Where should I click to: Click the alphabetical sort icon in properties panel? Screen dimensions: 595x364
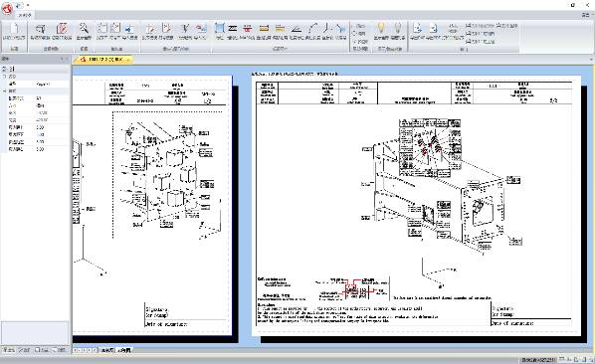[12, 69]
